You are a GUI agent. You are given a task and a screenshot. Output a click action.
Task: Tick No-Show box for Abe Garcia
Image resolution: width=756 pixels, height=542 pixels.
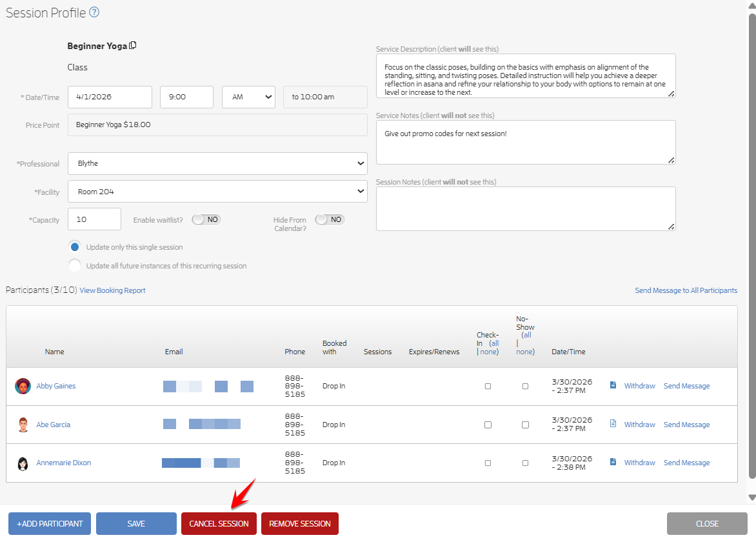tap(525, 425)
